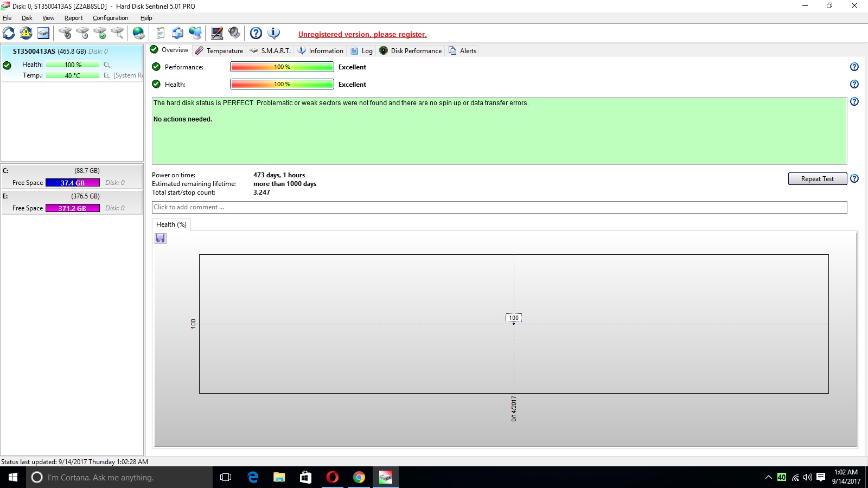Image resolution: width=868 pixels, height=488 pixels.
Task: Click the Health 100 % bar in Overview
Action: pyautogui.click(x=282, y=84)
